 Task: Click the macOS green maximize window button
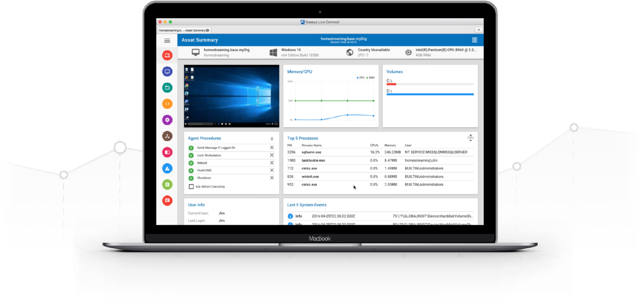[x=170, y=22]
